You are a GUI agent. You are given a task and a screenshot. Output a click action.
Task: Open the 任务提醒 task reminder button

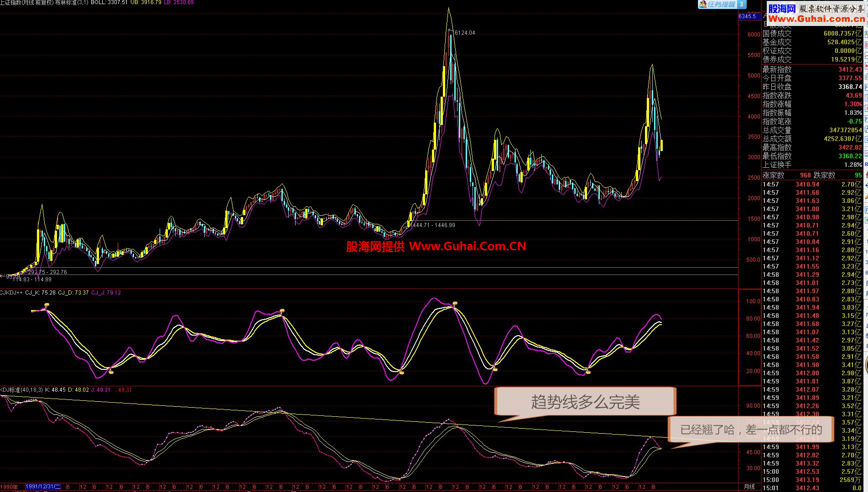[721, 4]
